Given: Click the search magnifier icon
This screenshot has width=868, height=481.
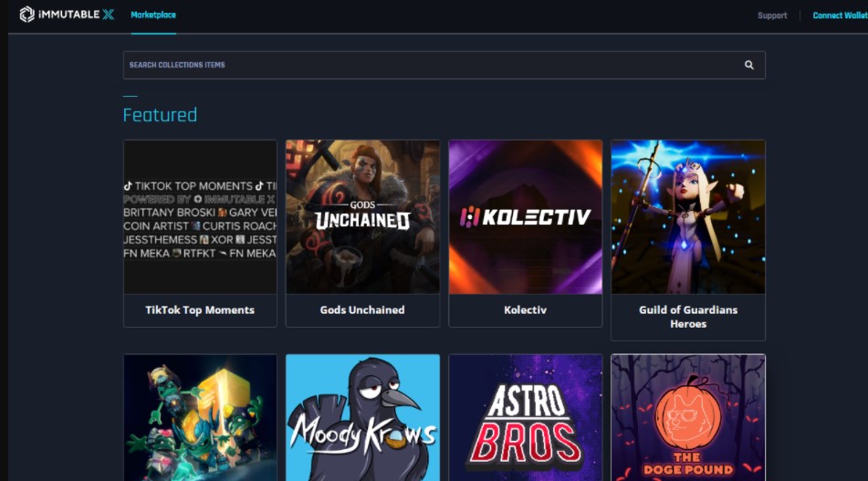Looking at the screenshot, I should (x=749, y=65).
